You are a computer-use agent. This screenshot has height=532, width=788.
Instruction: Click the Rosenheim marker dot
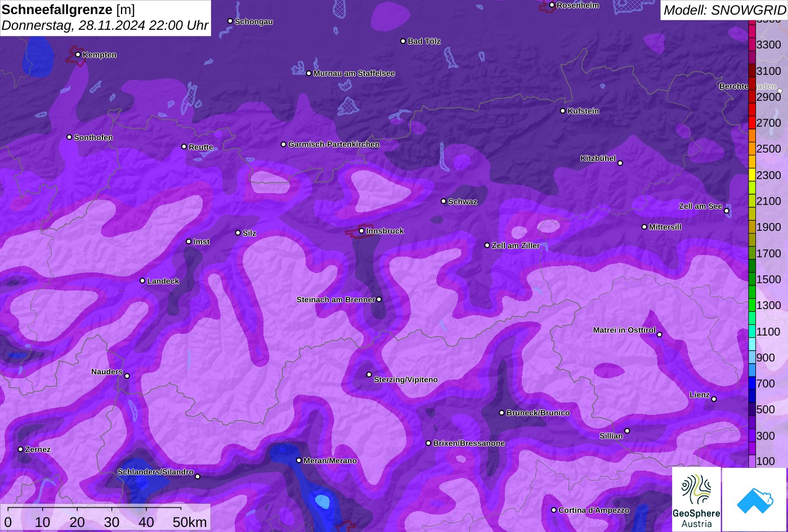point(552,5)
